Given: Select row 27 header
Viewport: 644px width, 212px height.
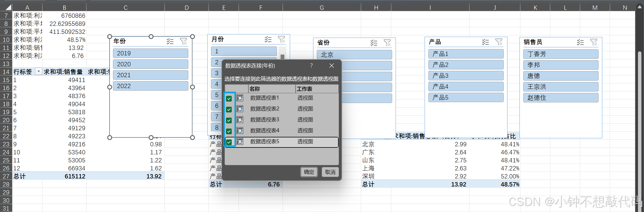Looking at the screenshot, I should point(6,176).
